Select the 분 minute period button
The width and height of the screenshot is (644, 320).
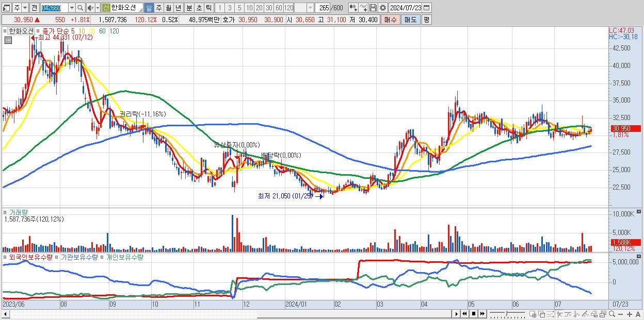pyautogui.click(x=189, y=8)
